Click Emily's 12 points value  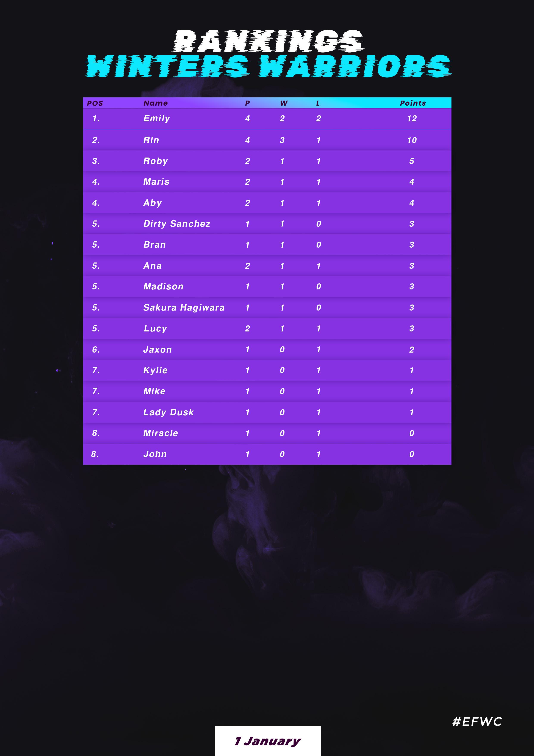pyautogui.click(x=412, y=119)
